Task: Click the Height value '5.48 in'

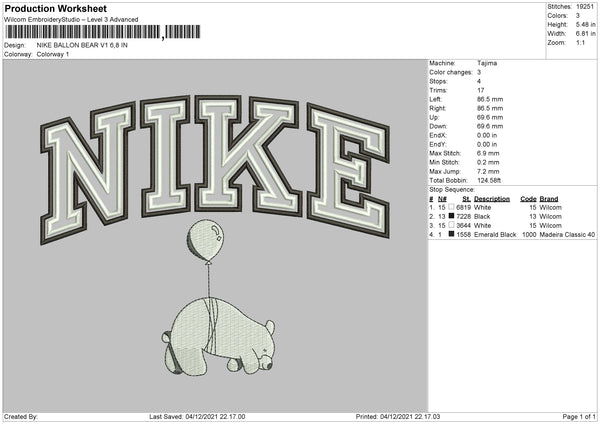Action: coord(585,24)
